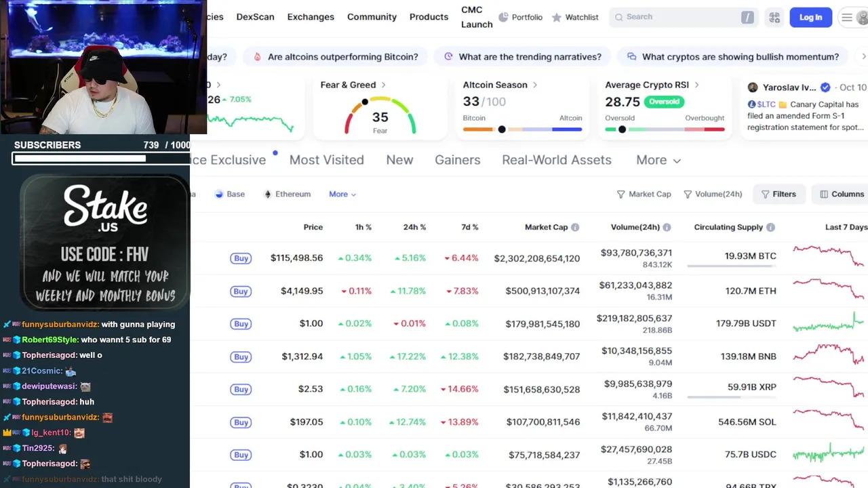Click the Market Cap column info icon
The height and width of the screenshot is (488, 868).
pos(575,228)
